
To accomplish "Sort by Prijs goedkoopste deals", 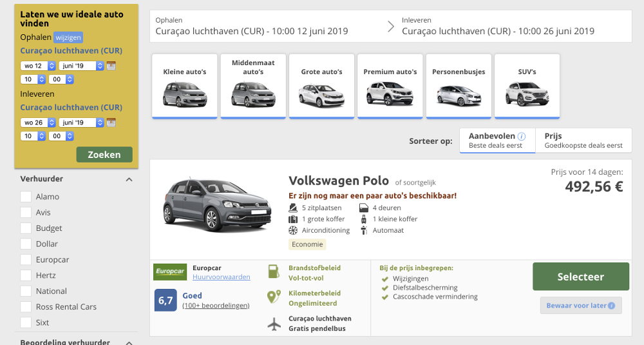I will point(583,140).
